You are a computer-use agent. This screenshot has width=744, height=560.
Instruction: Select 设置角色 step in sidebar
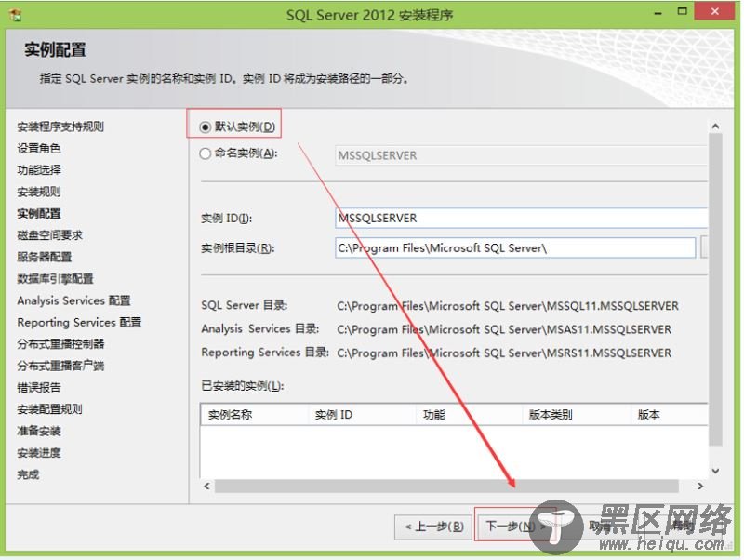click(x=39, y=149)
